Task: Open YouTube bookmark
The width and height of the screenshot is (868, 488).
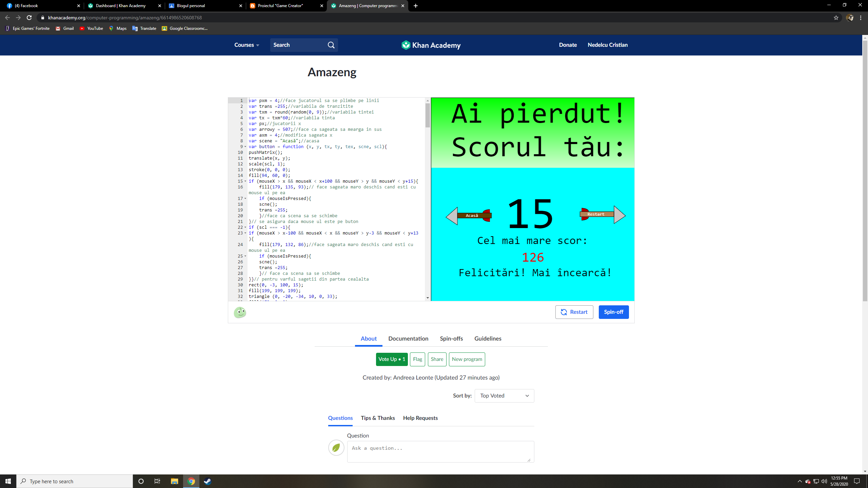Action: [91, 28]
